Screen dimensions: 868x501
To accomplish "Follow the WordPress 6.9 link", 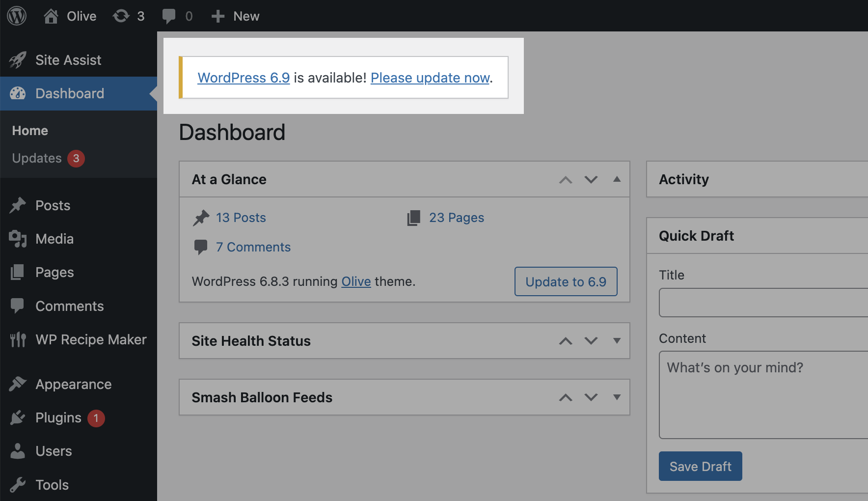I will click(244, 78).
